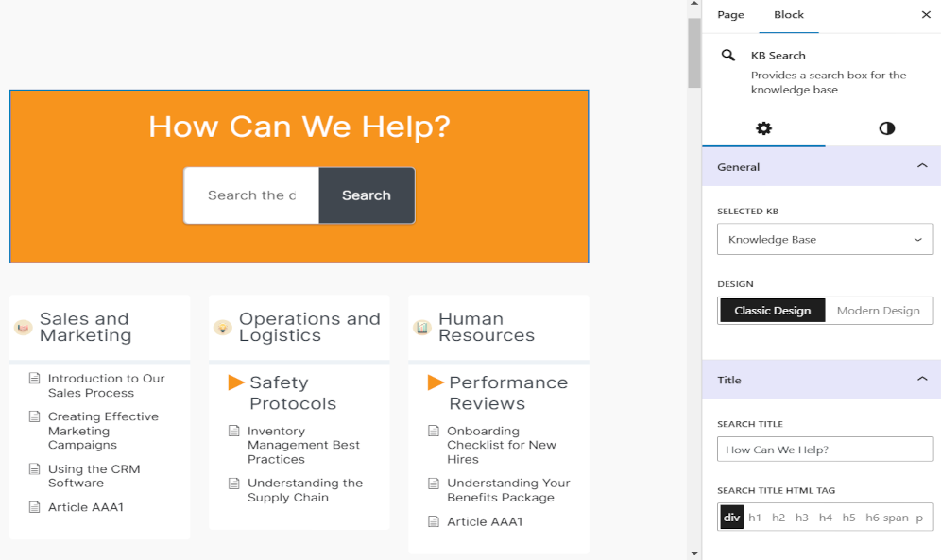Expand the Performance Reviews arrow

click(x=436, y=382)
